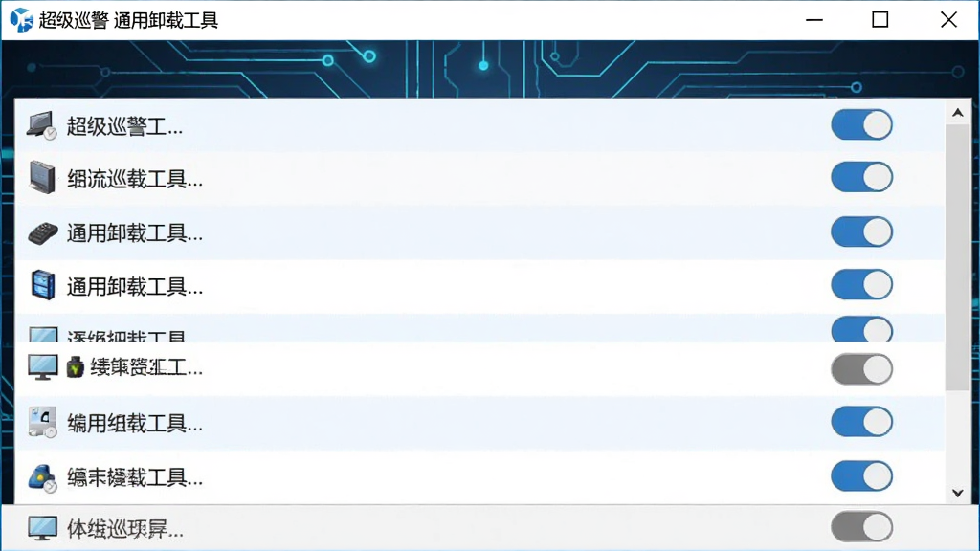
Task: Select the blue cabinet icon
Action: click(x=42, y=285)
